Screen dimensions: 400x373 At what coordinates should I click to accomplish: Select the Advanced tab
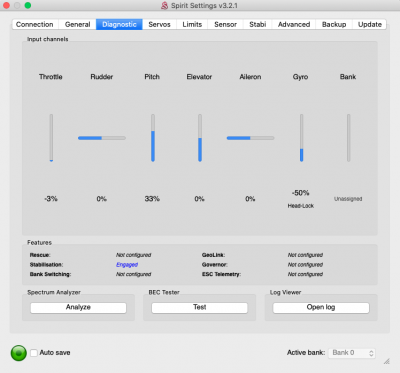click(294, 24)
